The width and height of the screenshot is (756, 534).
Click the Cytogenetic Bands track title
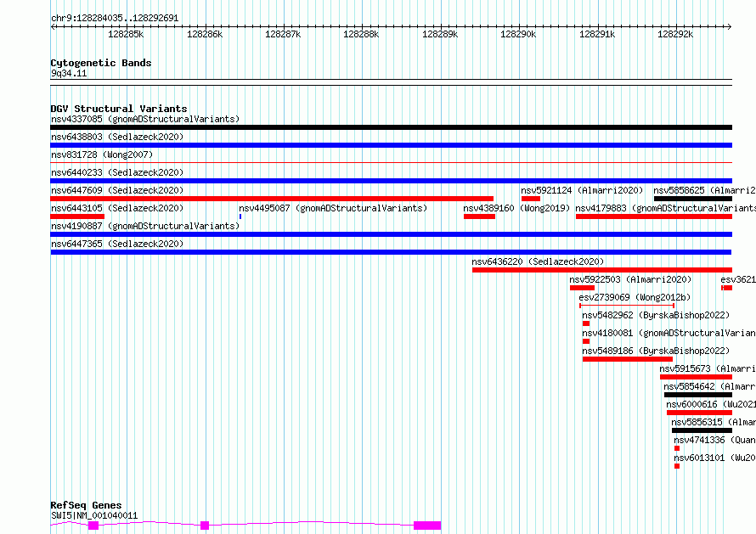click(101, 63)
